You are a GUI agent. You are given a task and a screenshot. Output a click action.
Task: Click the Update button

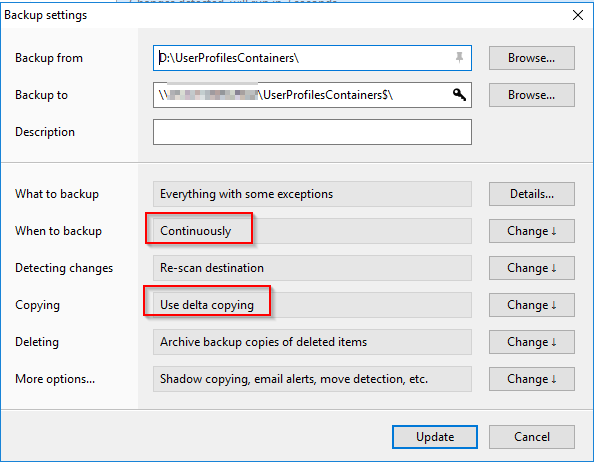coord(435,437)
